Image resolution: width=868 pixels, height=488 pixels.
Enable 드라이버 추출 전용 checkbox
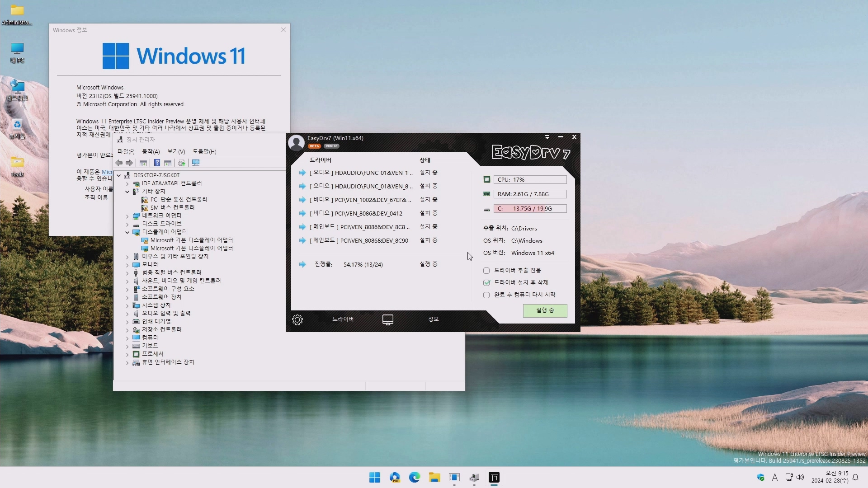pos(486,271)
